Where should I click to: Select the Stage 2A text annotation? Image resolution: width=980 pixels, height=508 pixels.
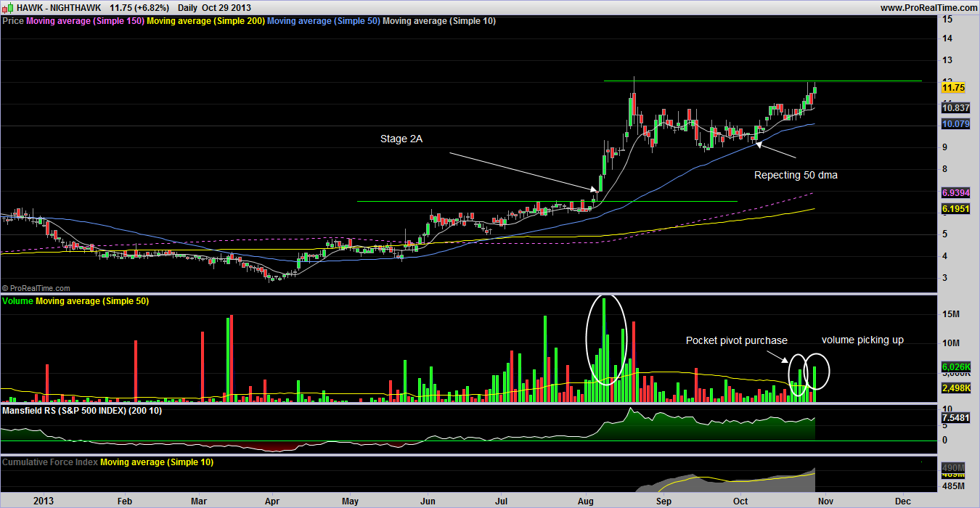[403, 139]
